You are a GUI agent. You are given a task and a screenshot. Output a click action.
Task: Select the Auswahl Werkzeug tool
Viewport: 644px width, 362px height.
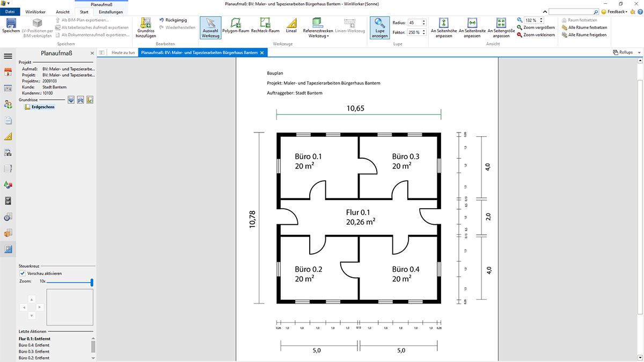(211, 27)
